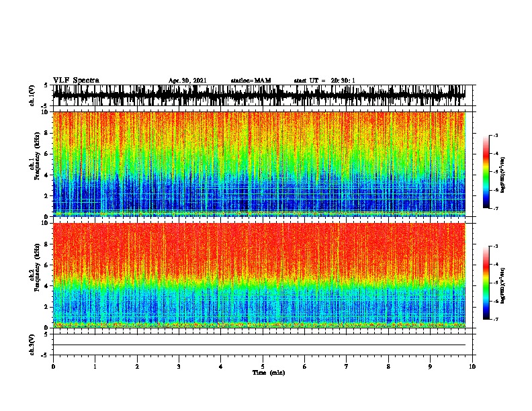The image size is (532, 411).
Task: Click the ch.1 Frequency (kHz) axis label
Action: click(35, 156)
